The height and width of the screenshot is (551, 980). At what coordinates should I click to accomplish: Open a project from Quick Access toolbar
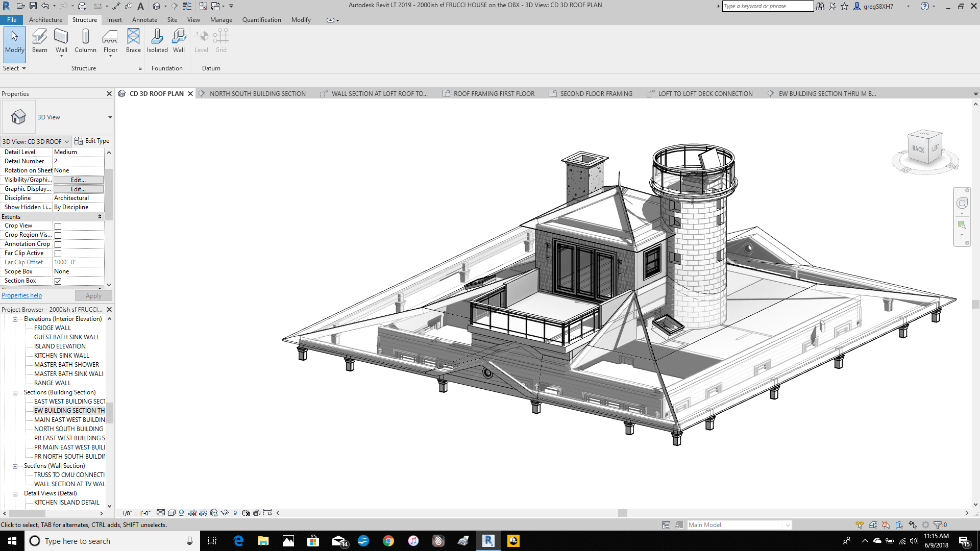[x=20, y=6]
